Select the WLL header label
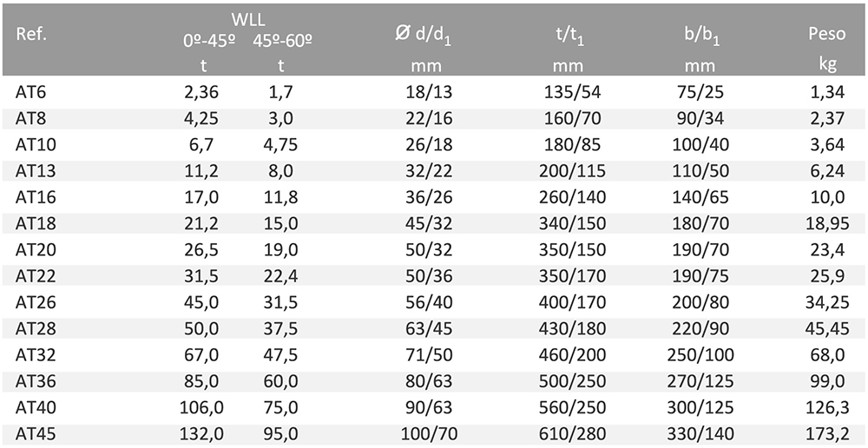This screenshot has height=448, width=868. (248, 19)
